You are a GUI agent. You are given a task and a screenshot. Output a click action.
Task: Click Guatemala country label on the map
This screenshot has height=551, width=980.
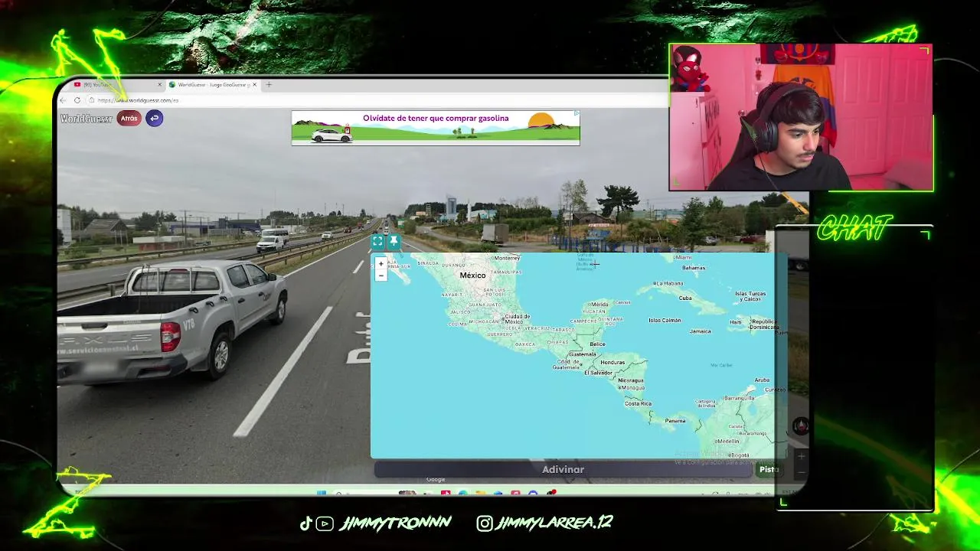click(x=582, y=354)
